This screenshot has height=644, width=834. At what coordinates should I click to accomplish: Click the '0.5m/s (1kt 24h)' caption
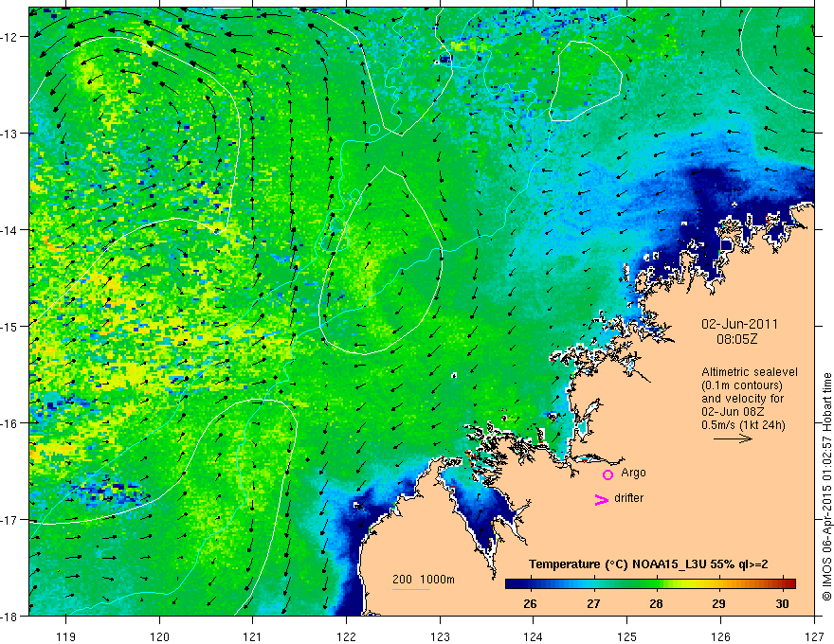click(743, 425)
